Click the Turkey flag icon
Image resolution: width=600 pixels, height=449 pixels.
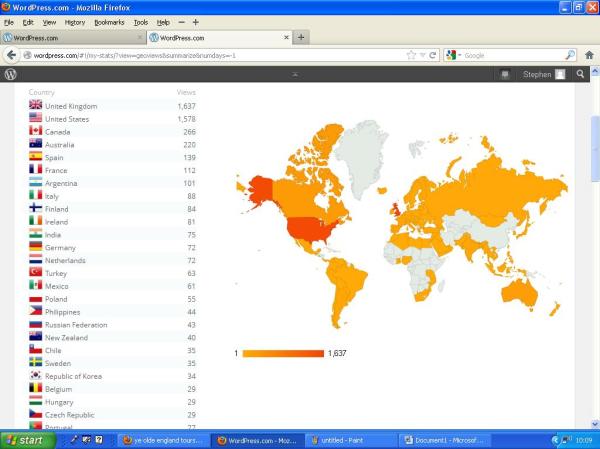click(x=36, y=272)
